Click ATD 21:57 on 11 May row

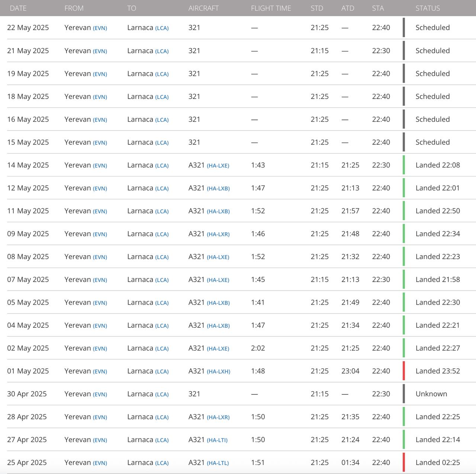pos(350,211)
